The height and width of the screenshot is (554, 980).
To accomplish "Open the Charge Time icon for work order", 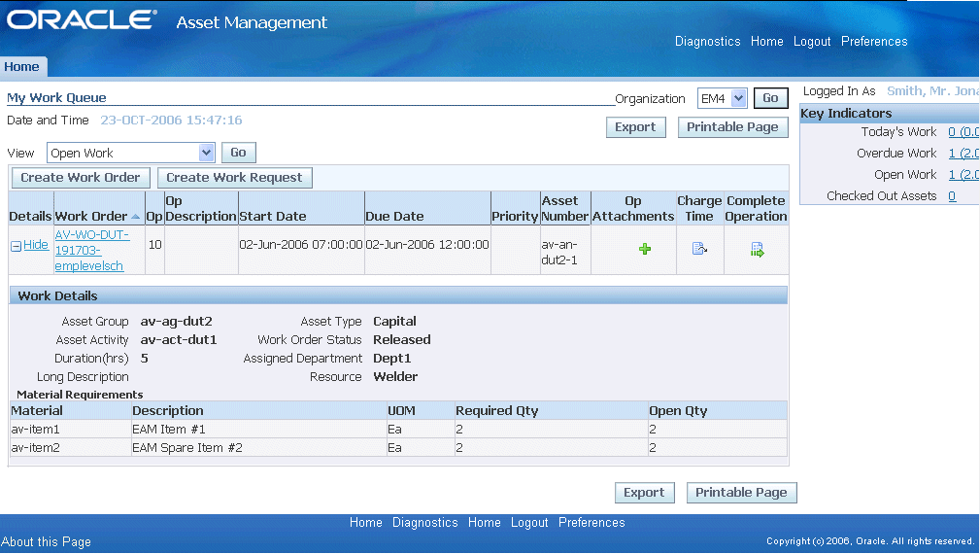I will 699,249.
